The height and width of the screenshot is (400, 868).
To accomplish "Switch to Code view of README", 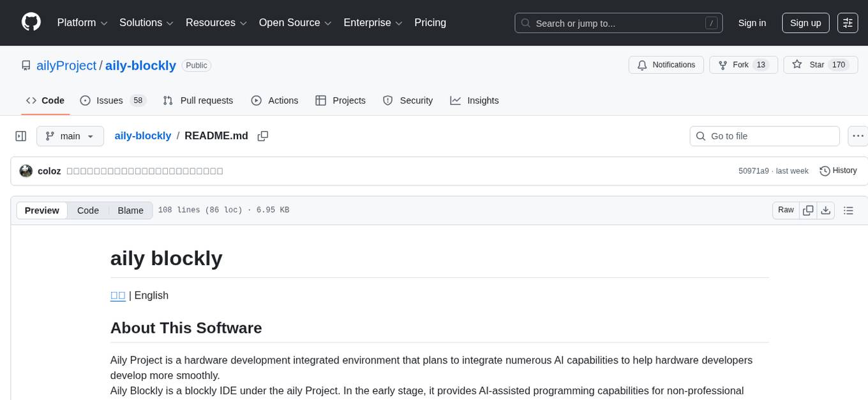I will [x=88, y=210].
